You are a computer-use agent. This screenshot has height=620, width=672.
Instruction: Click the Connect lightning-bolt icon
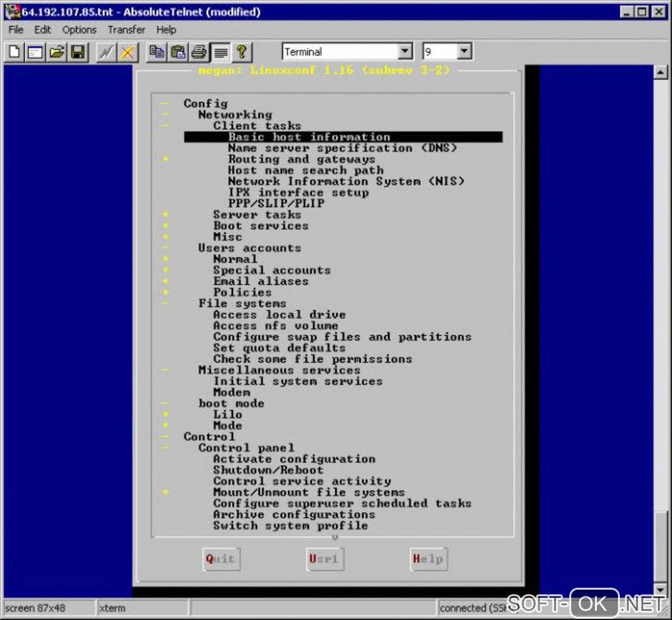[x=106, y=52]
